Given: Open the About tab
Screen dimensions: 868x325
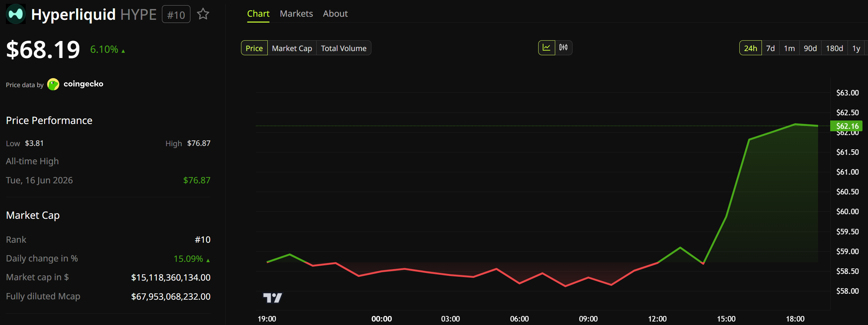Looking at the screenshot, I should [x=335, y=14].
